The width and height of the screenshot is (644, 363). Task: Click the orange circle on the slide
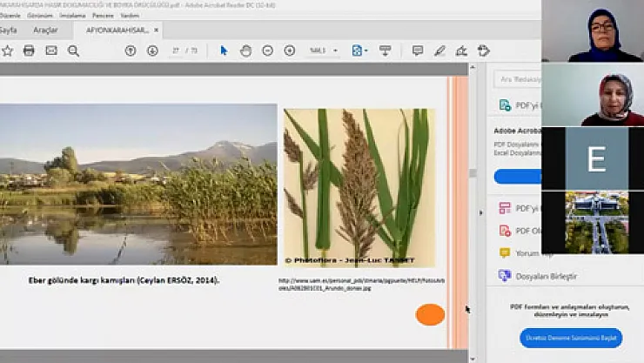tap(430, 314)
